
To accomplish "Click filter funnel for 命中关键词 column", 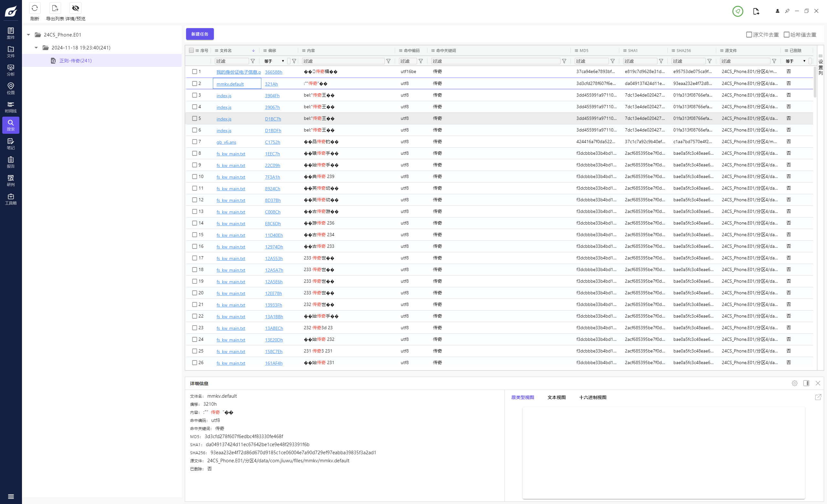I will coord(564,61).
